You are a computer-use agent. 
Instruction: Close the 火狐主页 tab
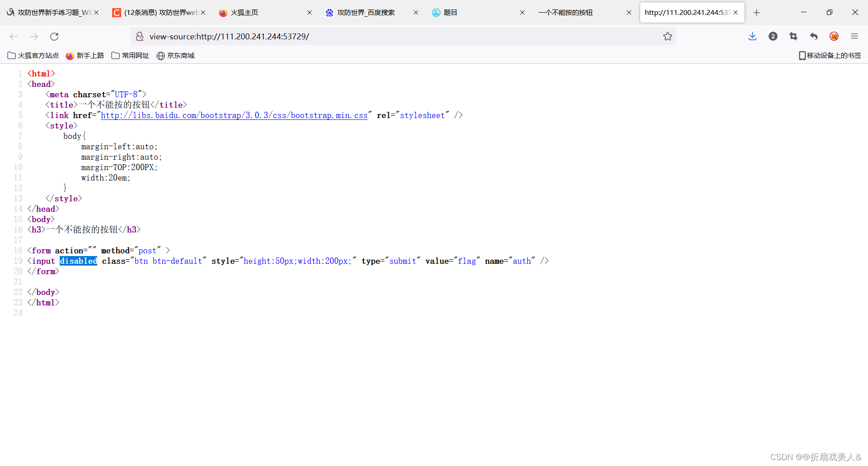[x=310, y=13]
